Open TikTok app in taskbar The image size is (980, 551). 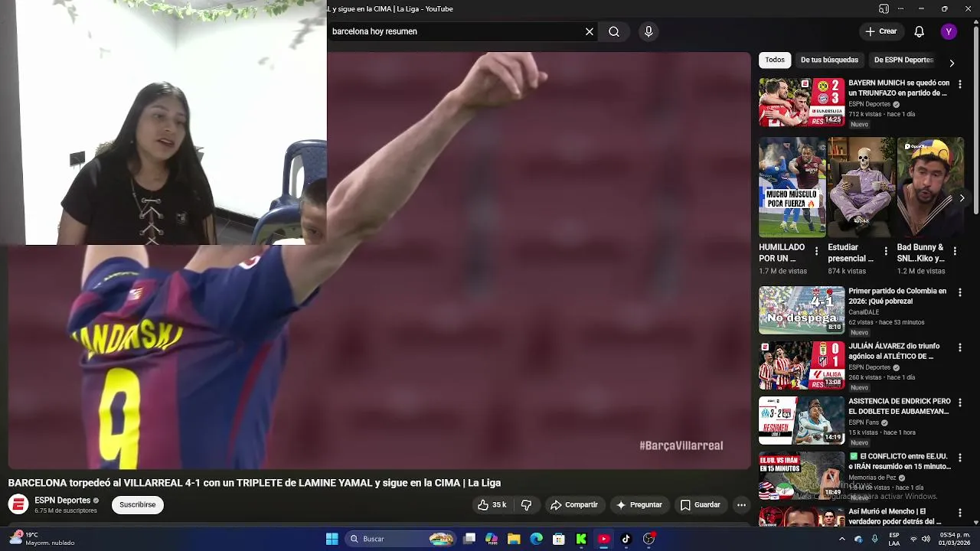(x=626, y=539)
